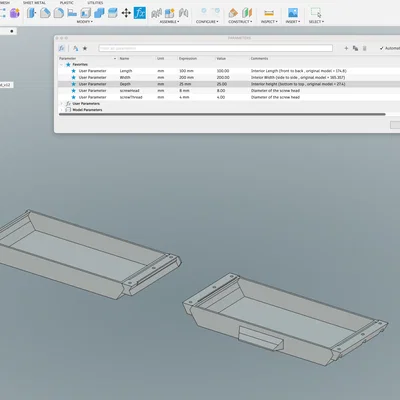Sort by the Value column header
This screenshot has width=400, height=400.
221,59
